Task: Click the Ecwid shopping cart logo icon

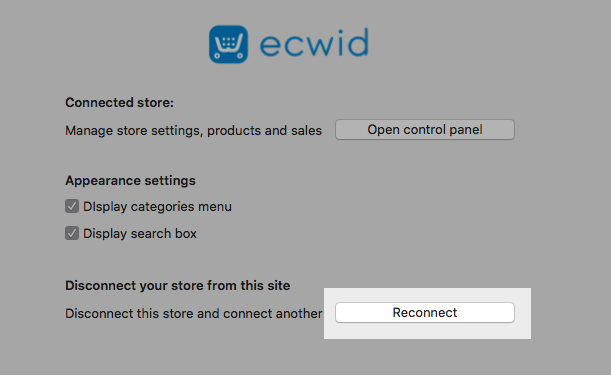Action: pyautogui.click(x=228, y=44)
